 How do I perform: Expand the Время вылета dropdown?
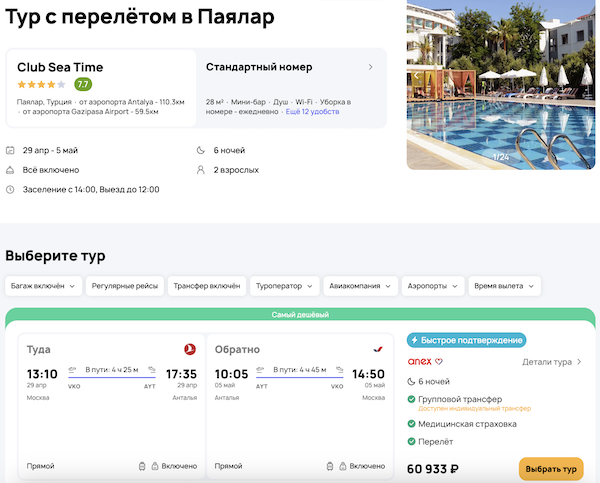(x=504, y=286)
